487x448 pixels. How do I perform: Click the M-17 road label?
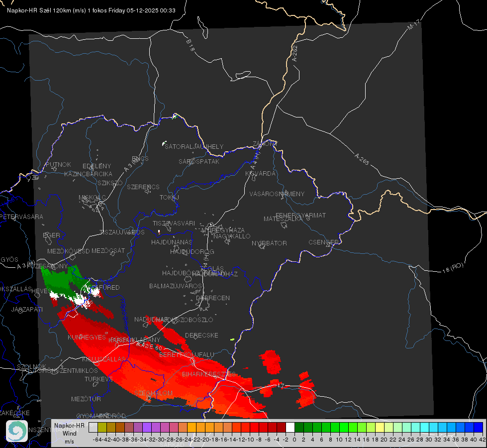[413, 25]
